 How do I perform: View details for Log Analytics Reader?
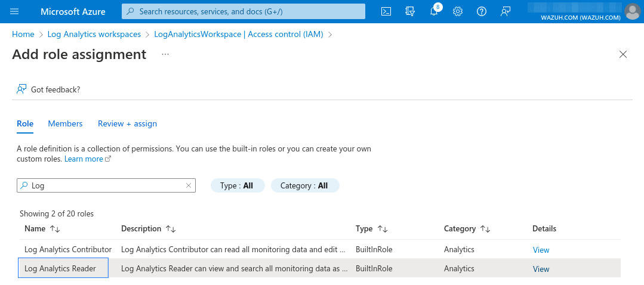coord(541,269)
